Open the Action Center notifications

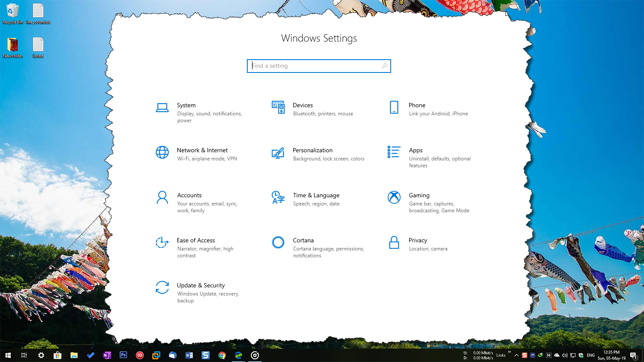[x=633, y=355]
